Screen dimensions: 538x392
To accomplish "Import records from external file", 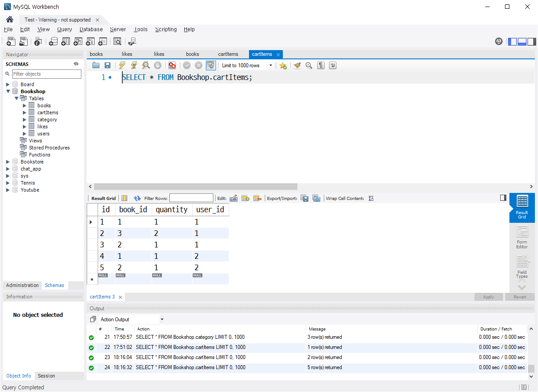I will tap(316, 198).
